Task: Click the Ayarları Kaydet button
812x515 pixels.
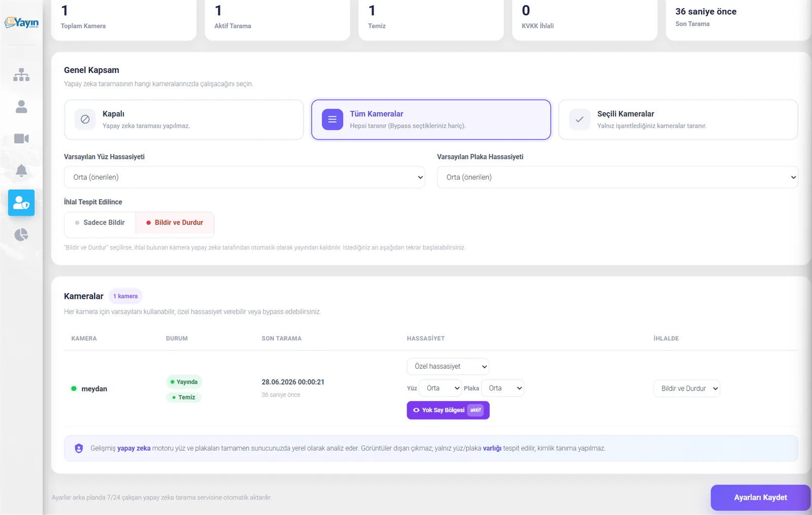Action: click(x=760, y=497)
